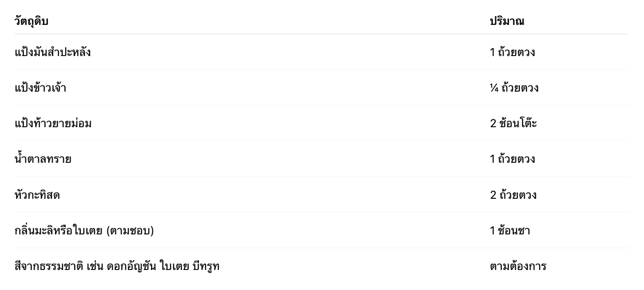Click the "ปริมาณ" column header

507,21
